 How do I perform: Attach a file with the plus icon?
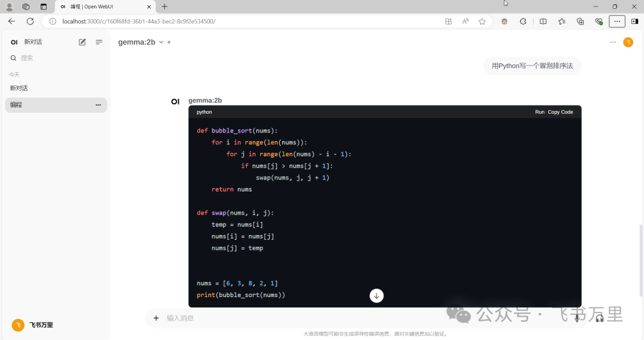pos(156,318)
